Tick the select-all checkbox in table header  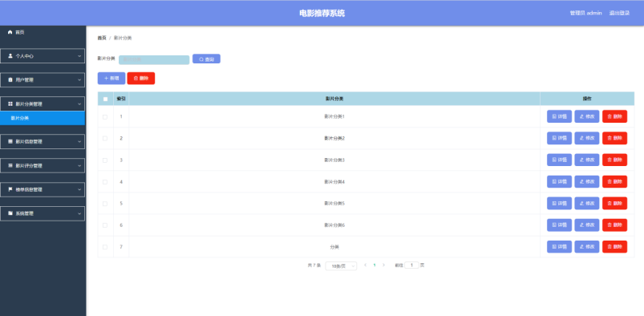[105, 99]
